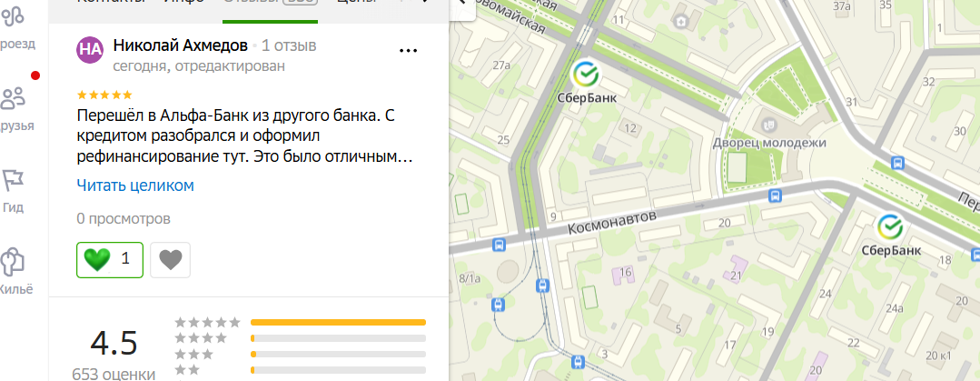Click house number 32 on the map
Viewport: 980px width, 381px height.
(929, 81)
